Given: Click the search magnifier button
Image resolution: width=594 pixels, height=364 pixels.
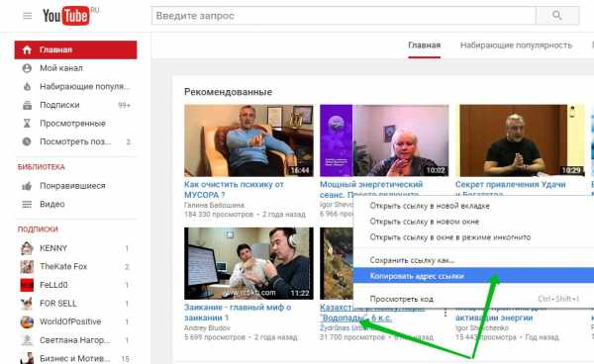Looking at the screenshot, I should click(x=556, y=16).
